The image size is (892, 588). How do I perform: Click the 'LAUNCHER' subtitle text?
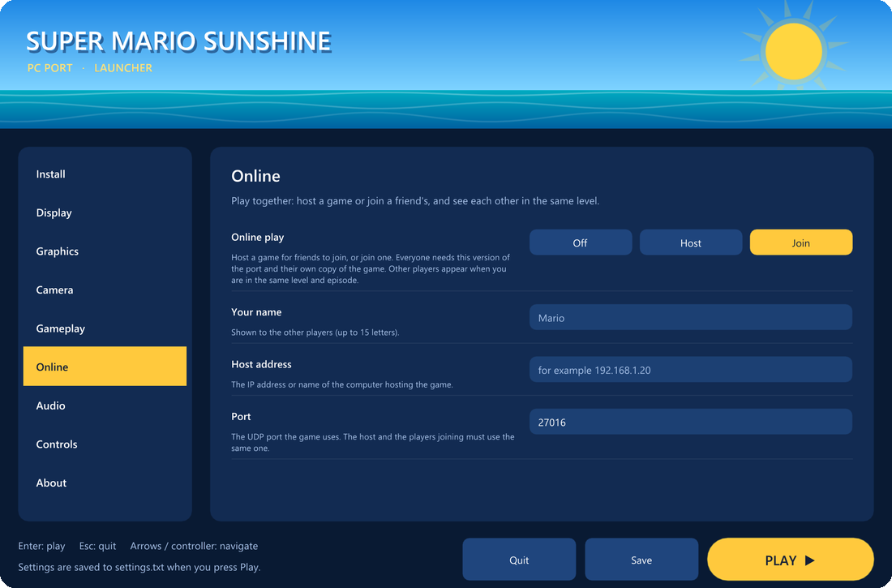123,68
